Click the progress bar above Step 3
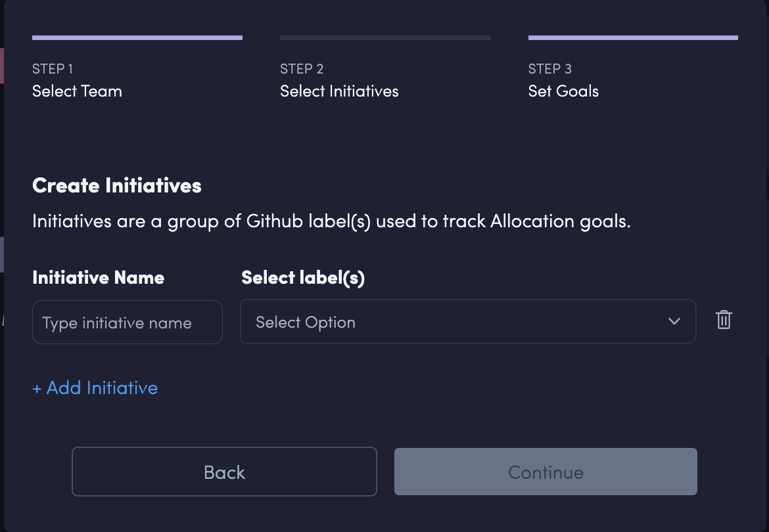 click(x=633, y=38)
